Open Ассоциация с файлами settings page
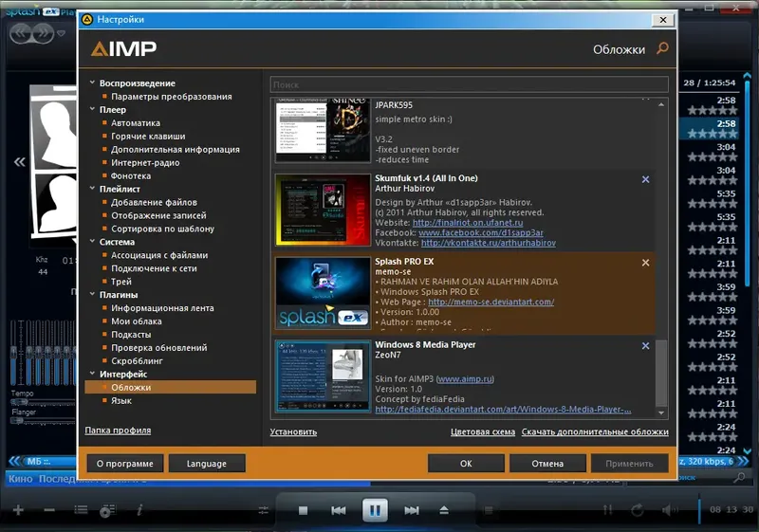 (159, 255)
